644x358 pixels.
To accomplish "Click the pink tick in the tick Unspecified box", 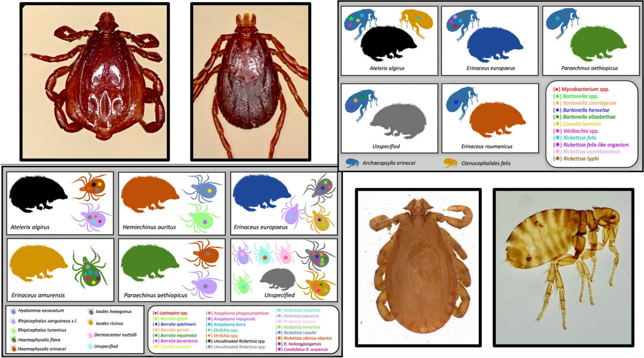I will [x=286, y=253].
